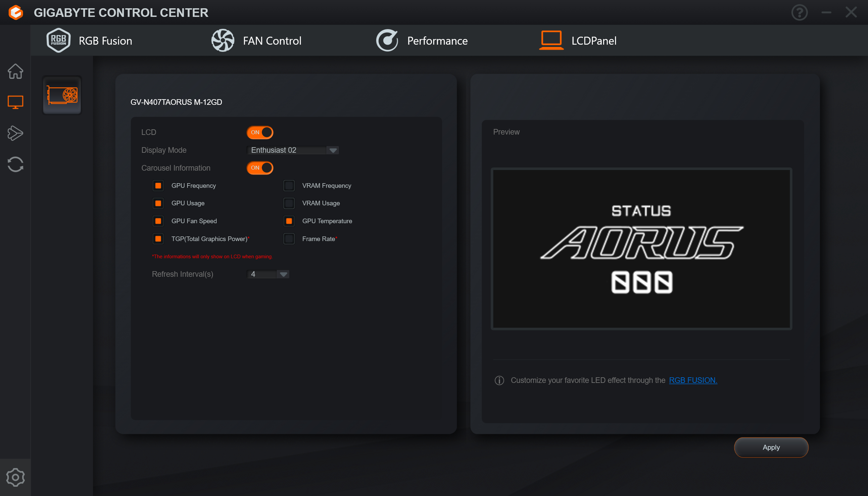Turn off the LCD toggle
The height and width of the screenshot is (496, 868).
260,132
